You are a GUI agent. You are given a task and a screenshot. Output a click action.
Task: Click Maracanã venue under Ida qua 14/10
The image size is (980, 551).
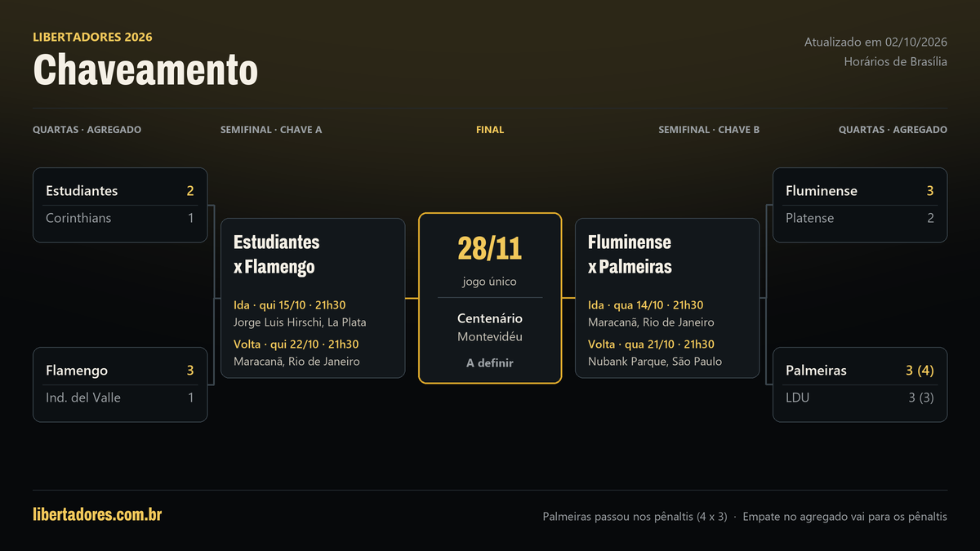point(651,322)
